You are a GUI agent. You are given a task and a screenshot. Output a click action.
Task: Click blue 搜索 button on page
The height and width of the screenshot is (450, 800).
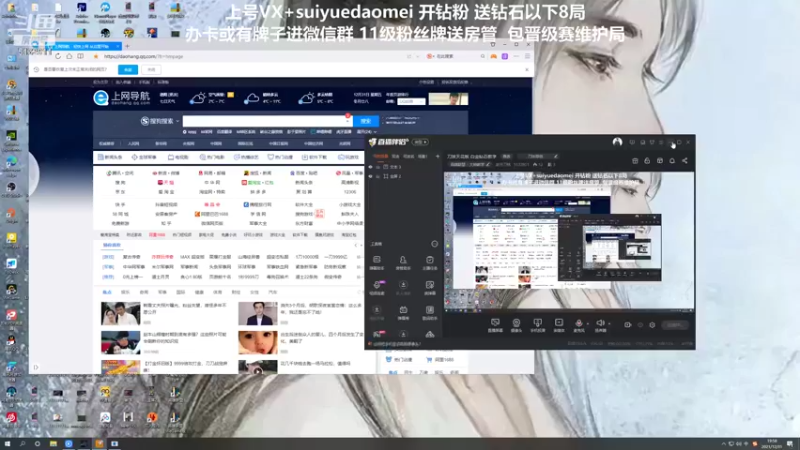(x=365, y=121)
